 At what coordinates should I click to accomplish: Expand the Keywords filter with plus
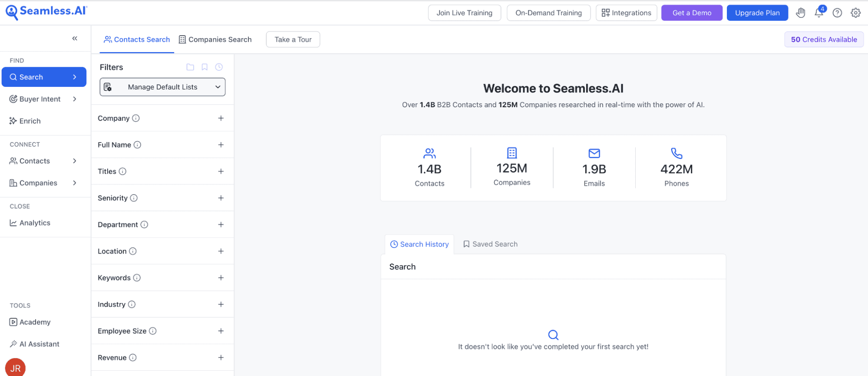coord(221,278)
